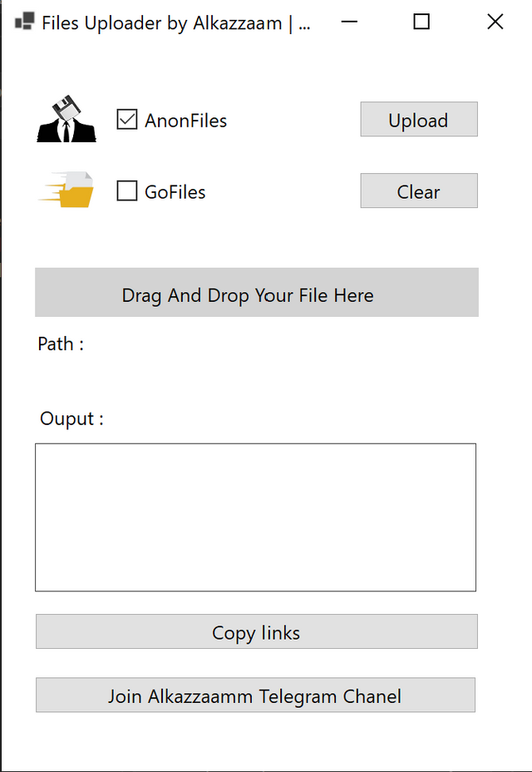Copy links using the Copy links button
The image size is (532, 772).
(256, 631)
